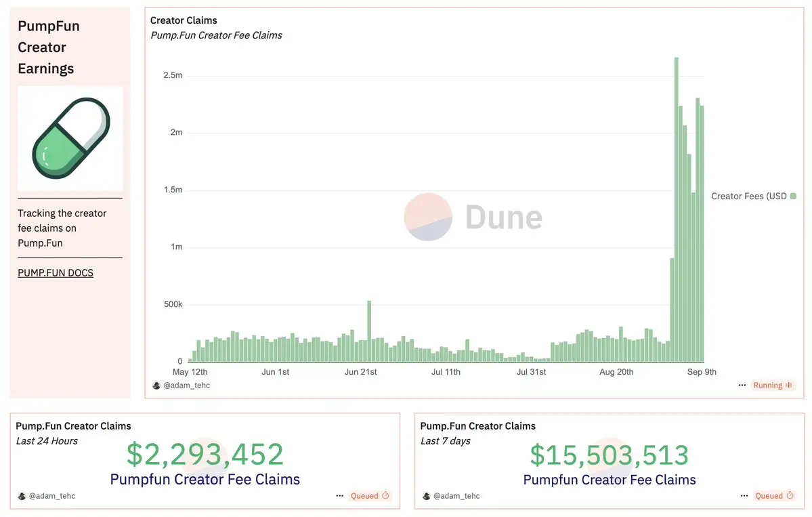
Task: Click the 2.5m y-axis label
Action: [173, 76]
